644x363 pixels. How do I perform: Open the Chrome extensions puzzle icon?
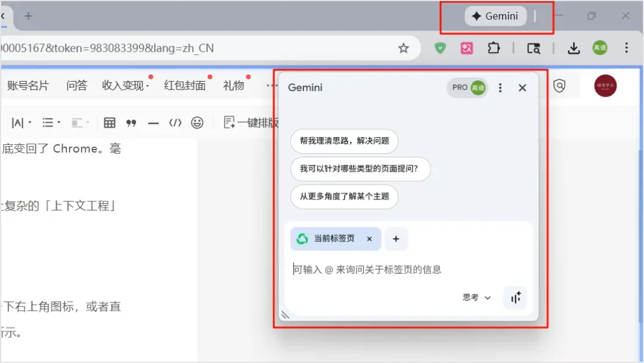pyautogui.click(x=494, y=48)
